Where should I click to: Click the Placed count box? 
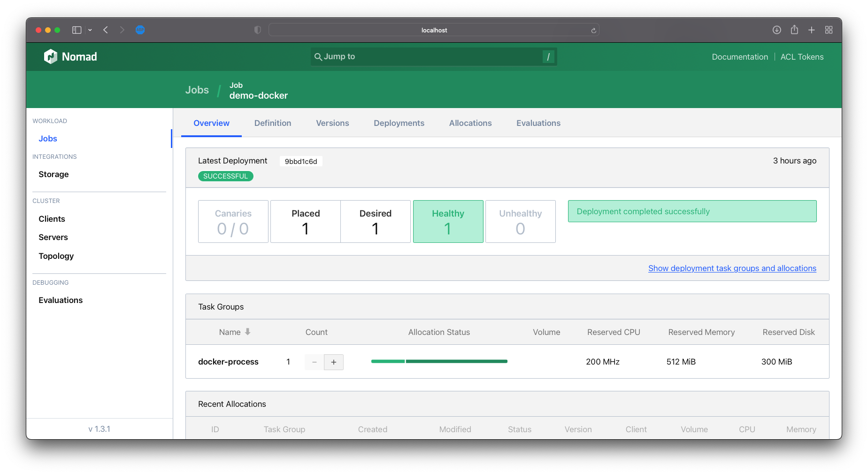point(306,222)
